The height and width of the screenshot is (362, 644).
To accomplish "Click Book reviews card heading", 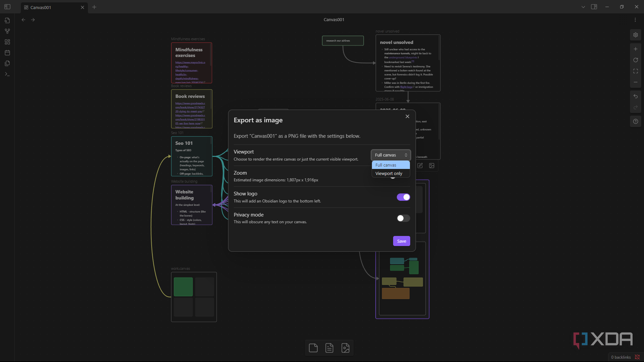I will [x=190, y=96].
